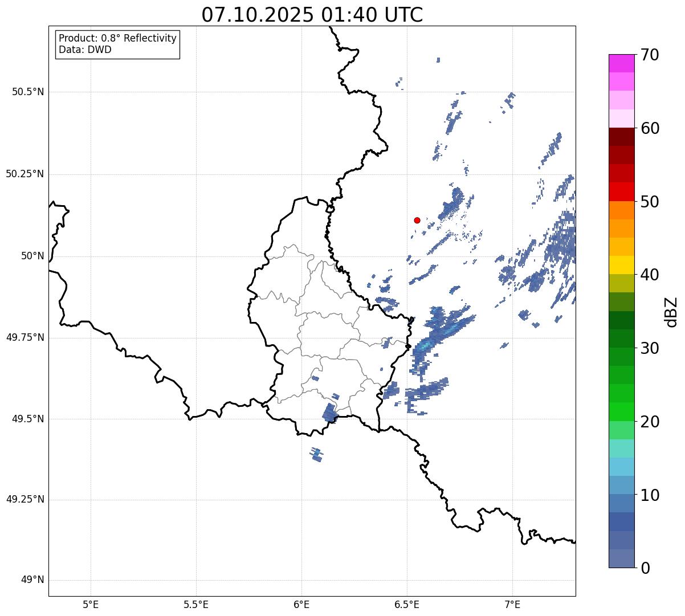Image resolution: width=685 pixels, height=616 pixels.
Task: Click the 49.5°N latitude label
Action: (x=28, y=419)
